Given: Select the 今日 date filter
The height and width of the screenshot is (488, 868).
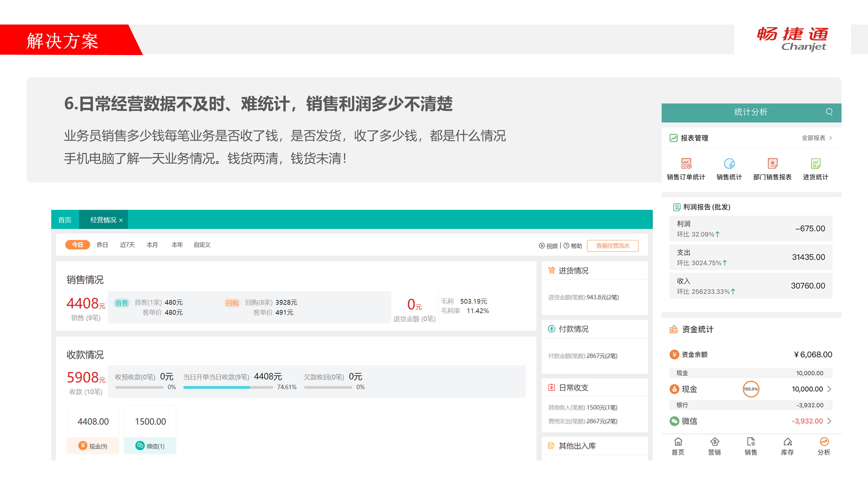Looking at the screenshot, I should click(x=77, y=245).
